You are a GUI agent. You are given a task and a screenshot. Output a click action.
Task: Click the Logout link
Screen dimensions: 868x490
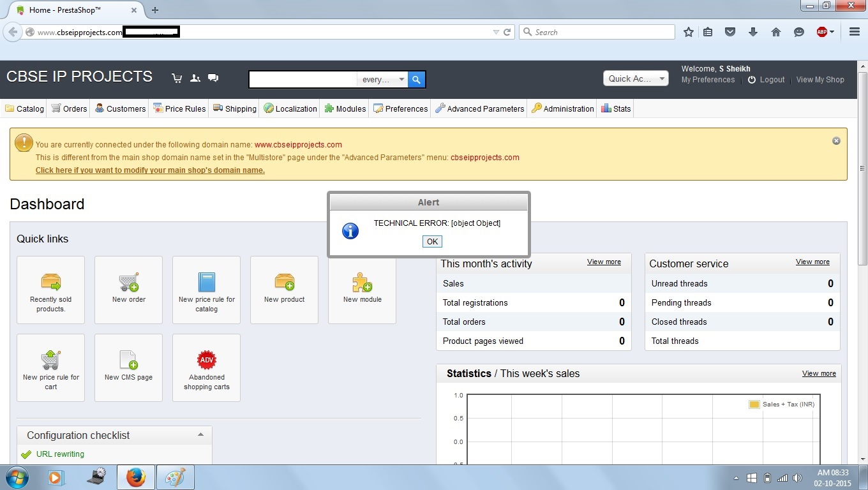coord(766,80)
